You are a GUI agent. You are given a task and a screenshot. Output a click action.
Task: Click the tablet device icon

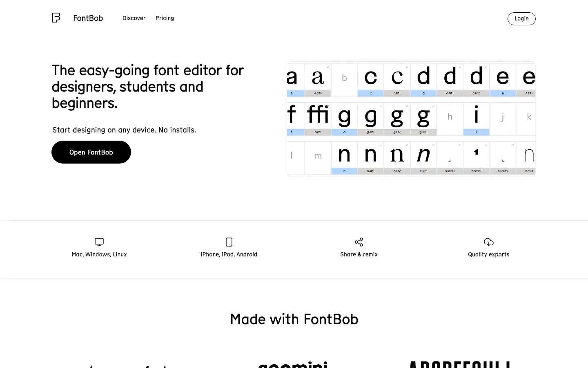coord(229,242)
